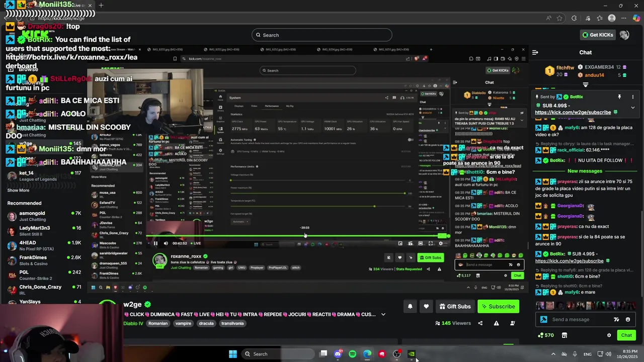This screenshot has height=362, width=644.
Task: Expand the gift leaderboard arrow
Action: point(586,84)
